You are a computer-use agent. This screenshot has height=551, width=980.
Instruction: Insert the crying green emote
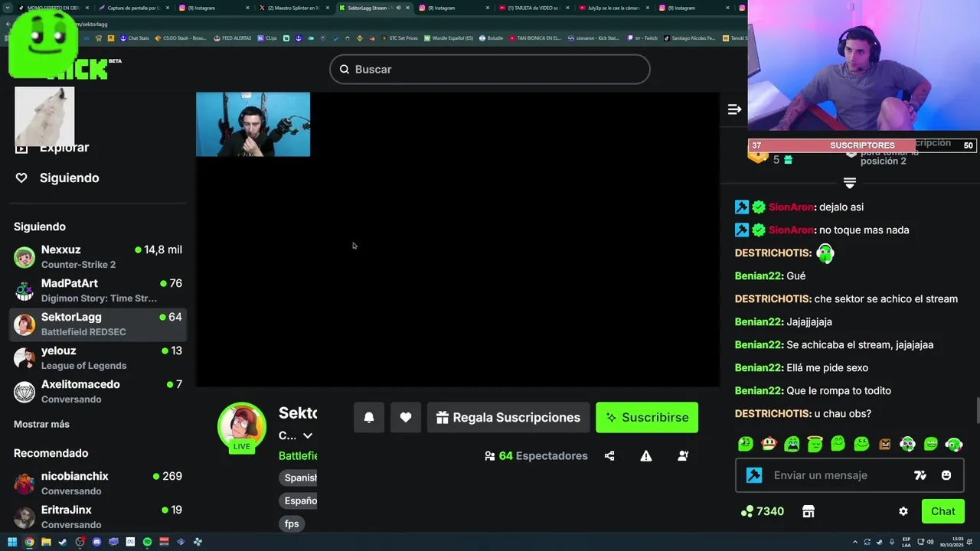coord(792,444)
